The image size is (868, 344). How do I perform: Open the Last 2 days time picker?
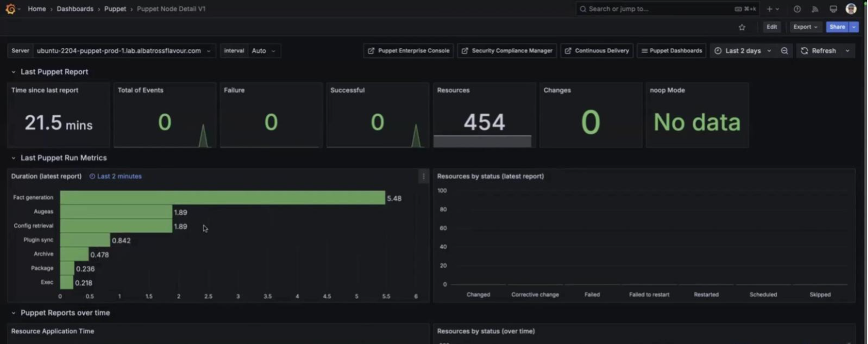[743, 51]
